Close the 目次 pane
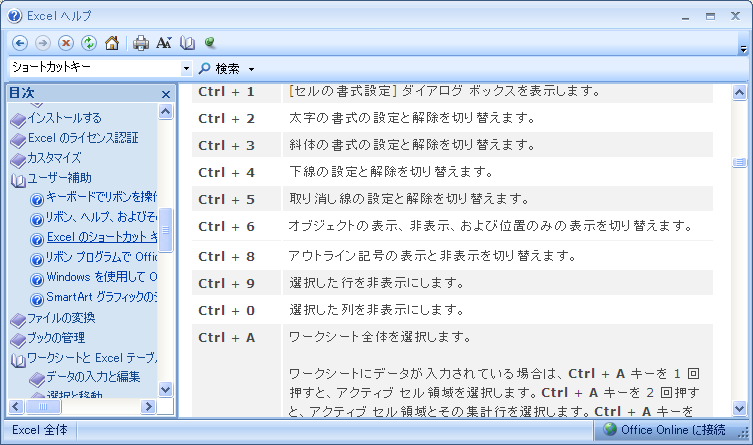Image resolution: width=753 pixels, height=445 pixels. [166, 94]
